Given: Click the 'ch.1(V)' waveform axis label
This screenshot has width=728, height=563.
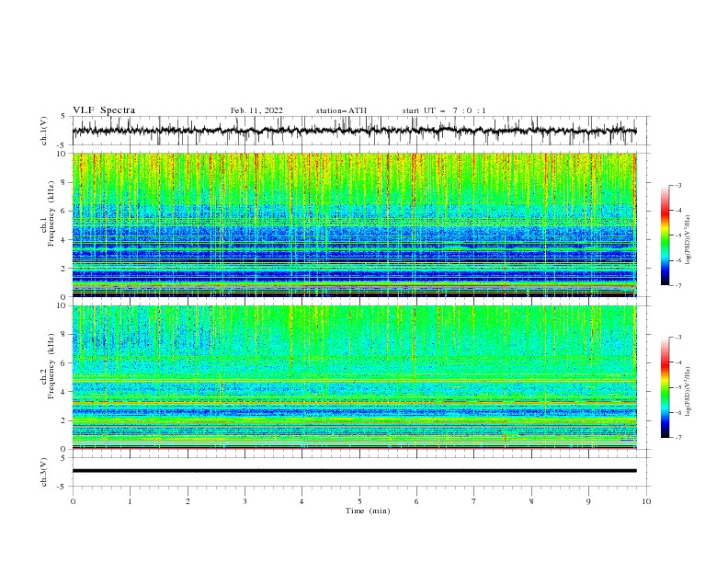Looking at the screenshot, I should [44, 131].
